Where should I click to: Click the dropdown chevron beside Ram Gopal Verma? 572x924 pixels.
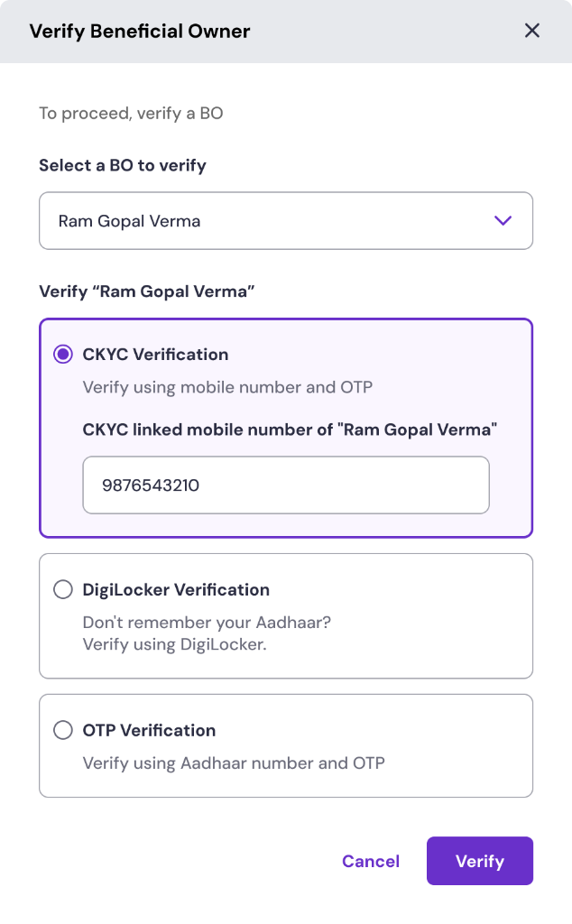click(504, 219)
